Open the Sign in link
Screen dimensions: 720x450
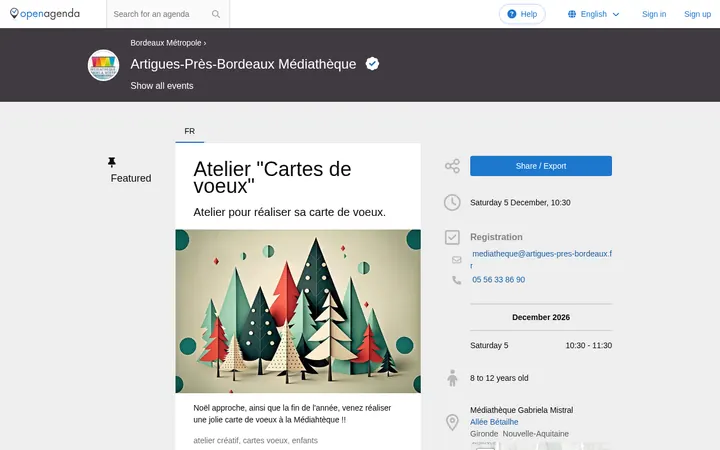coord(654,14)
